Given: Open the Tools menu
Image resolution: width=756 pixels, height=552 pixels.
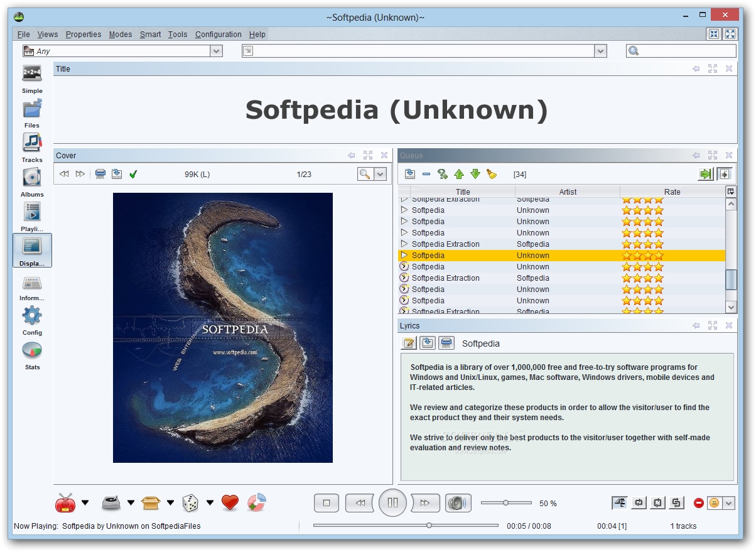Looking at the screenshot, I should (178, 35).
